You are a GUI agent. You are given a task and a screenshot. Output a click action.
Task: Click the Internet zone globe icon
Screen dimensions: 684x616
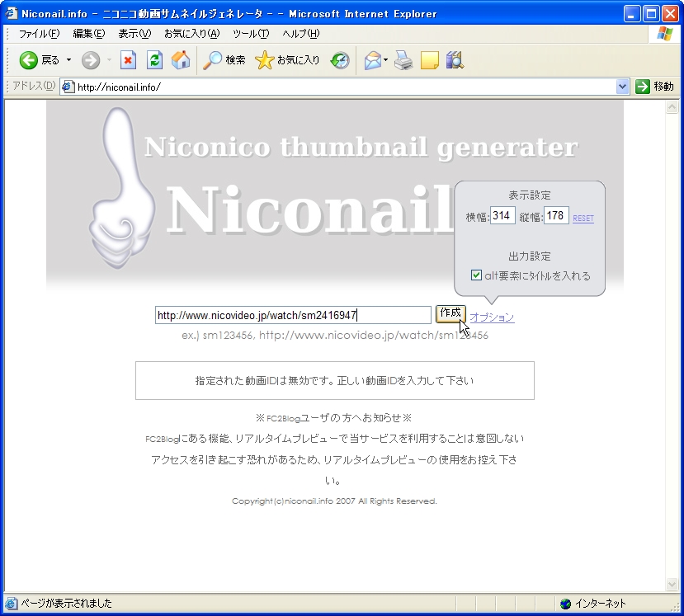[565, 604]
